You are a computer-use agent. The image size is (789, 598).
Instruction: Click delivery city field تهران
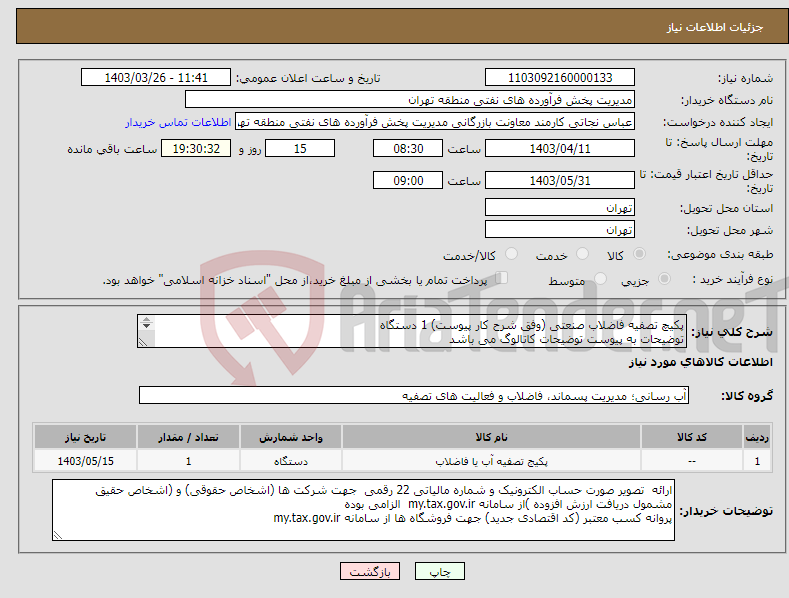560,230
